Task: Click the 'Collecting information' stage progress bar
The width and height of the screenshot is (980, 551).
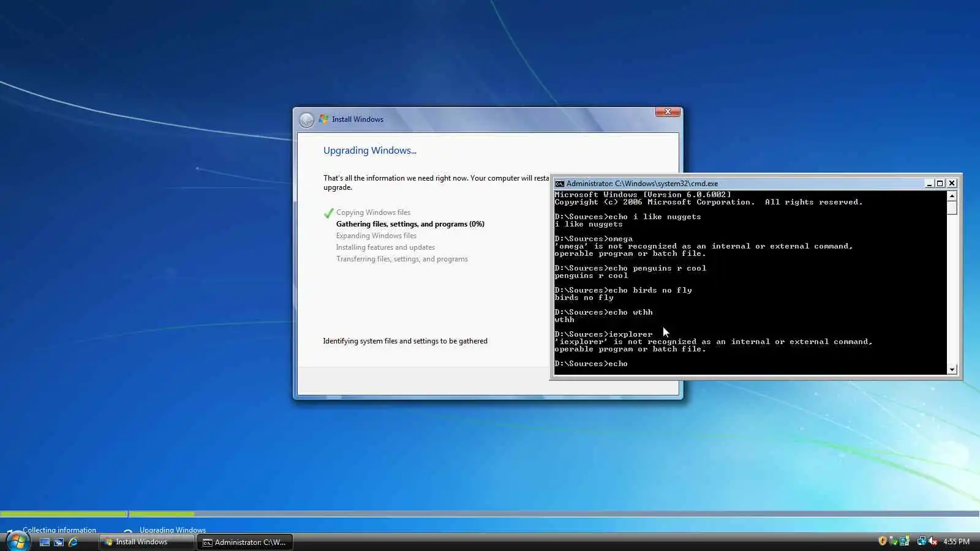Action: tap(64, 514)
